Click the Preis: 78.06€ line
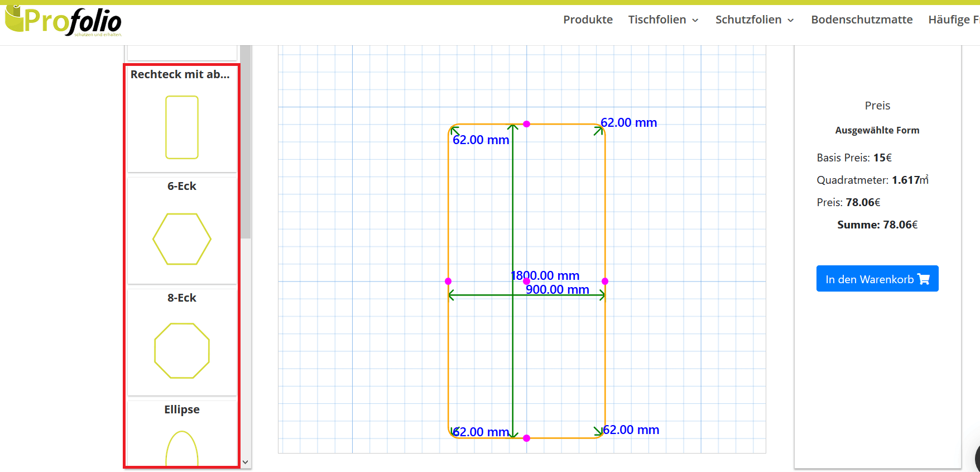The image size is (980, 472). (x=848, y=202)
